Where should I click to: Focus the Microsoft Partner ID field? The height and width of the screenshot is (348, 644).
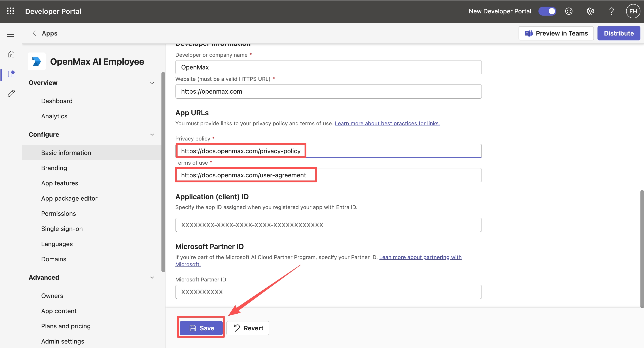(328, 292)
